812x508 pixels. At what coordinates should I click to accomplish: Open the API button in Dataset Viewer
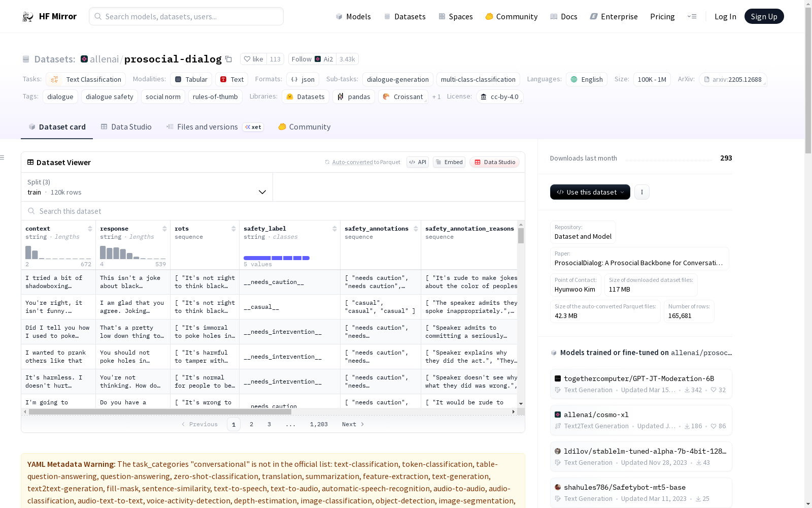point(417,162)
